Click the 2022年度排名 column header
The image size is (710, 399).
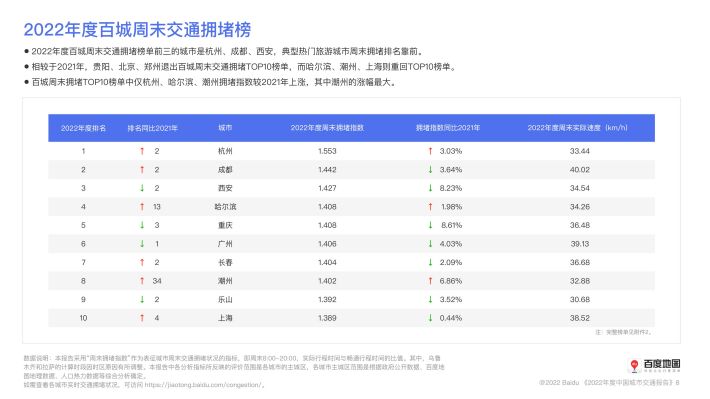point(83,128)
